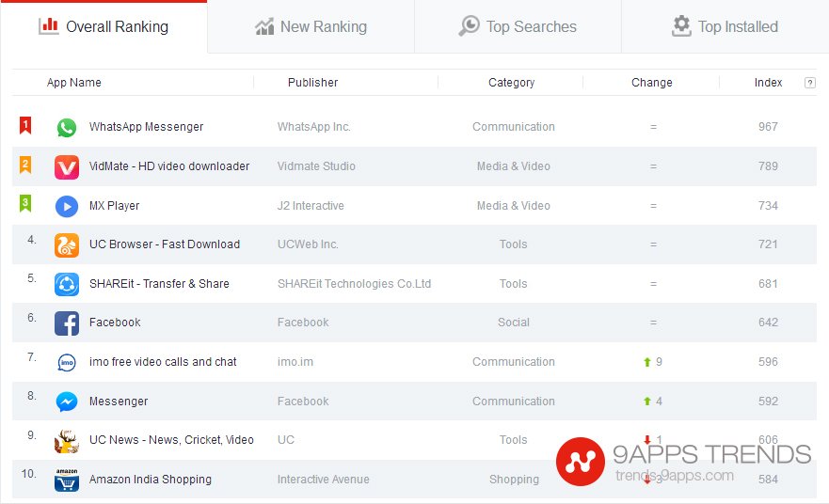829x504 pixels.
Task: Click publisher UCWeb Inc.
Action: pyautogui.click(x=308, y=244)
